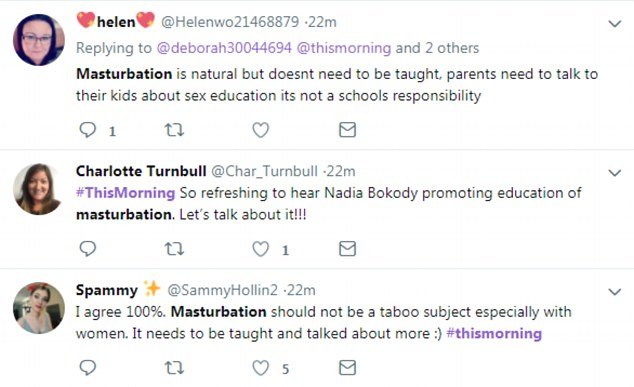Reply to Spammy's tweet
Viewport: 634px width, 387px height.
pos(87,368)
